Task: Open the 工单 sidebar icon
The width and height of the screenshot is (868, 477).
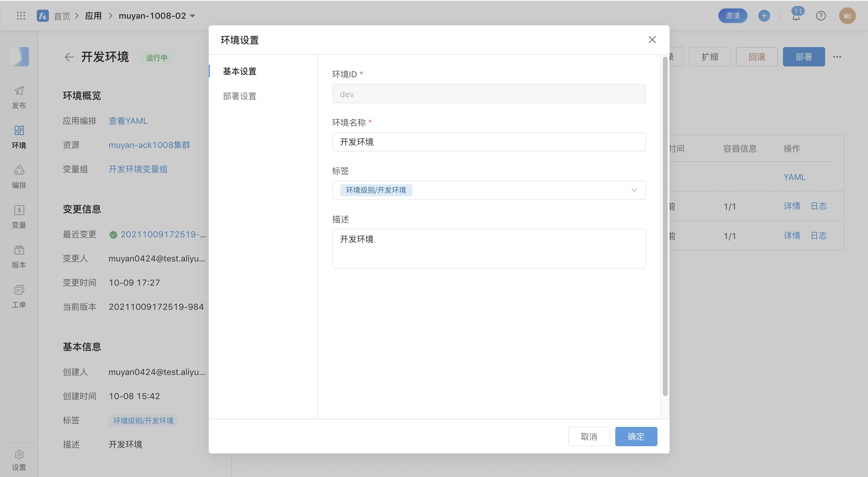Action: 19,290
